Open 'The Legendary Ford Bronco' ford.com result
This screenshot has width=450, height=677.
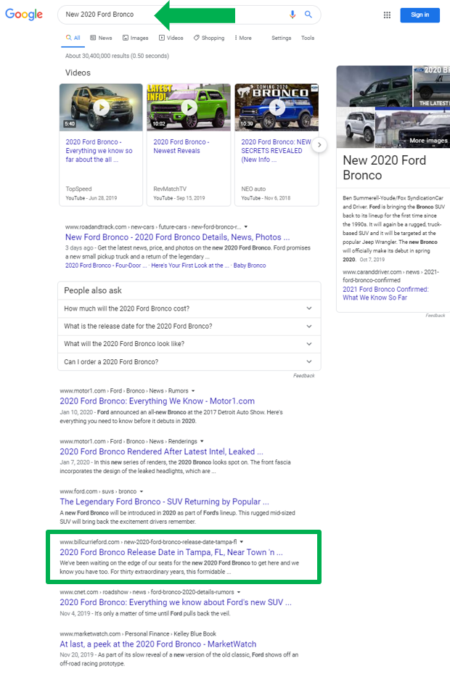(x=164, y=502)
